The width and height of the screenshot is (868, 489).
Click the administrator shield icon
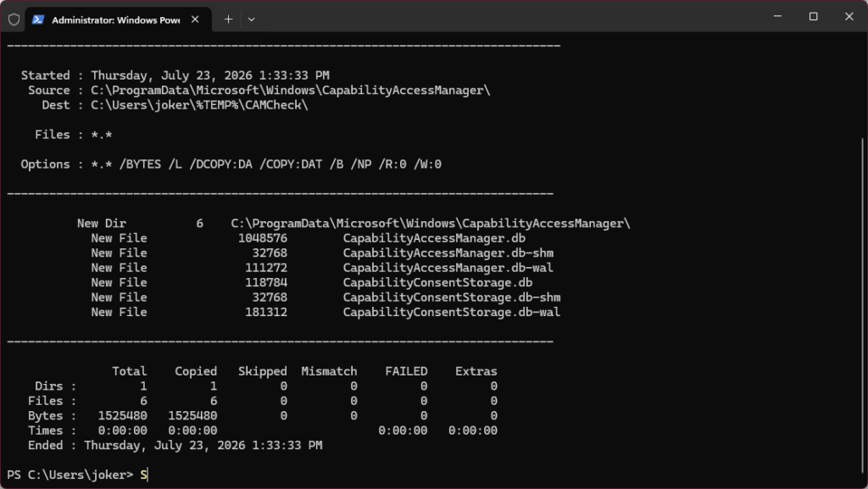coord(14,19)
